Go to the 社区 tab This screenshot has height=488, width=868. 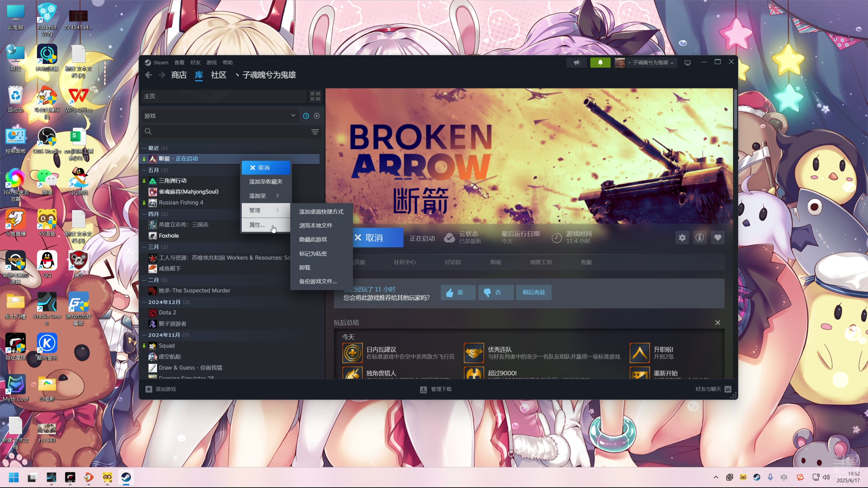click(219, 75)
